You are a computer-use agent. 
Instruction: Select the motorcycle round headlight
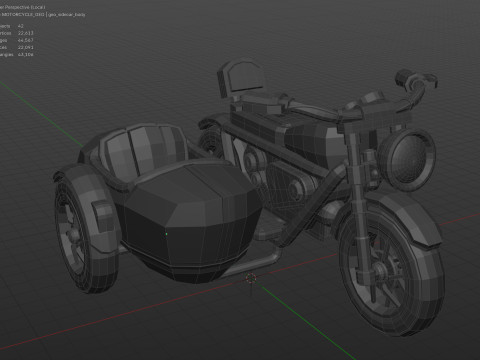coord(407,161)
